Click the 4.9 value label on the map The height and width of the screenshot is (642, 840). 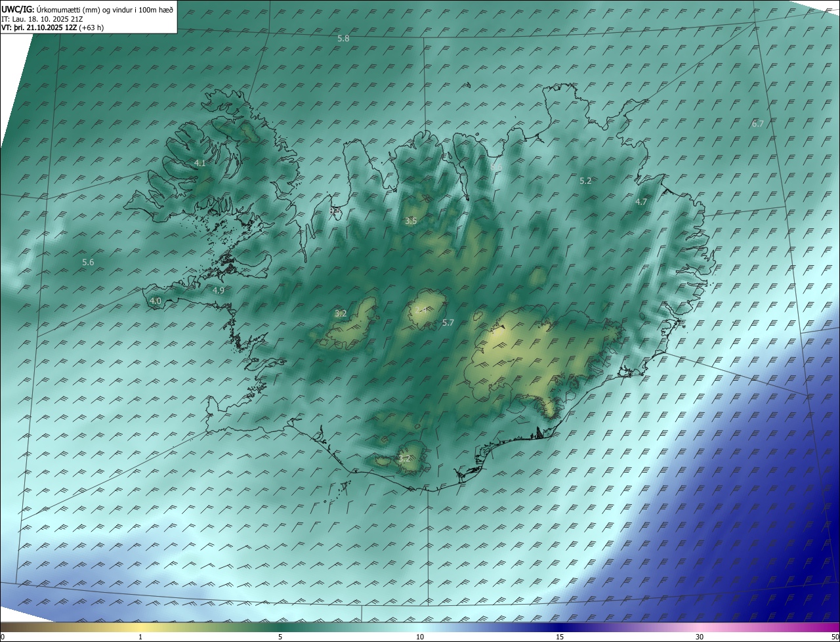[219, 290]
